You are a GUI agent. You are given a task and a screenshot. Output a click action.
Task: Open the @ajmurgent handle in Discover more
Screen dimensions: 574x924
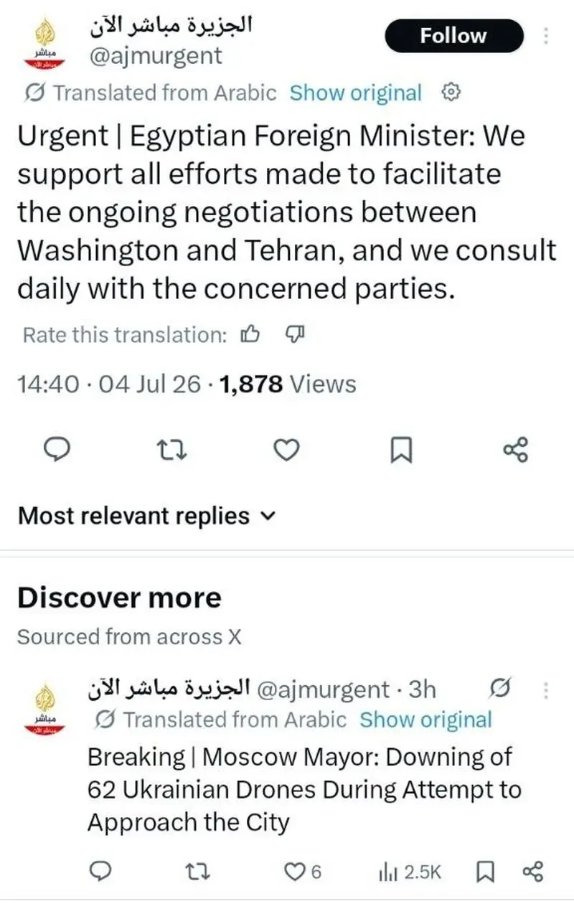(x=321, y=689)
